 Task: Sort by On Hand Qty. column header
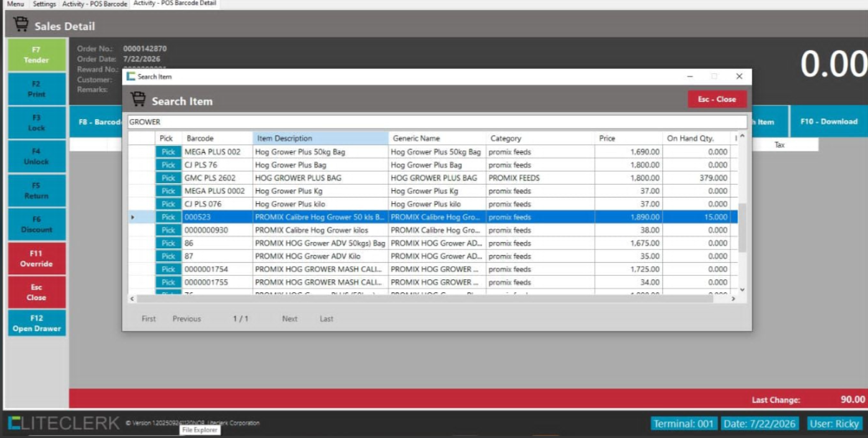tap(697, 138)
